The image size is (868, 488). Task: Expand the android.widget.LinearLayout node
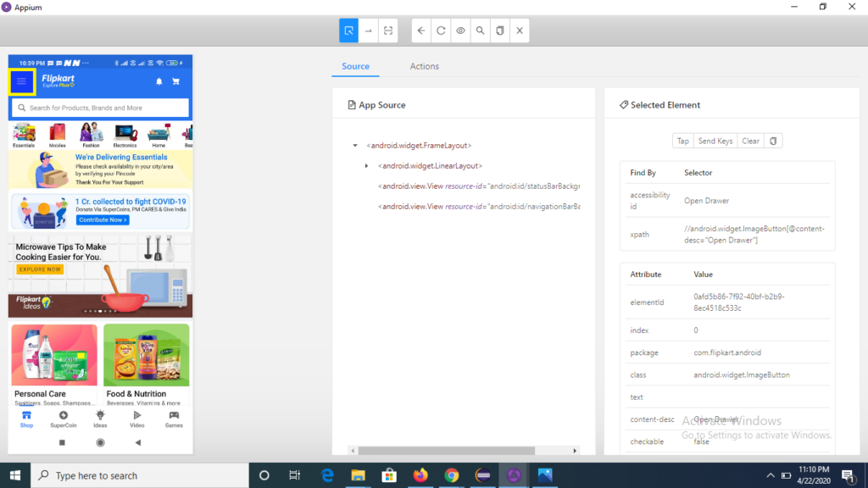[366, 166]
